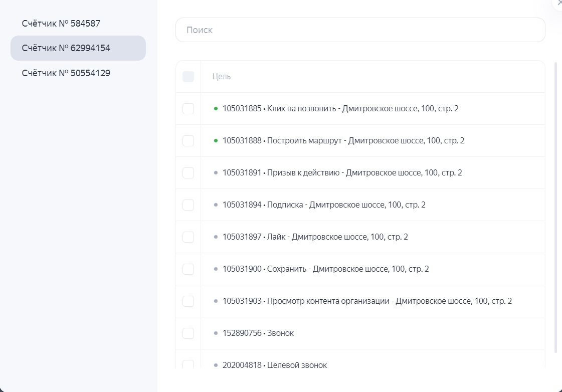Click the grey status dot for goal 152890756
Image resolution: width=562 pixels, height=392 pixels.
coord(216,333)
